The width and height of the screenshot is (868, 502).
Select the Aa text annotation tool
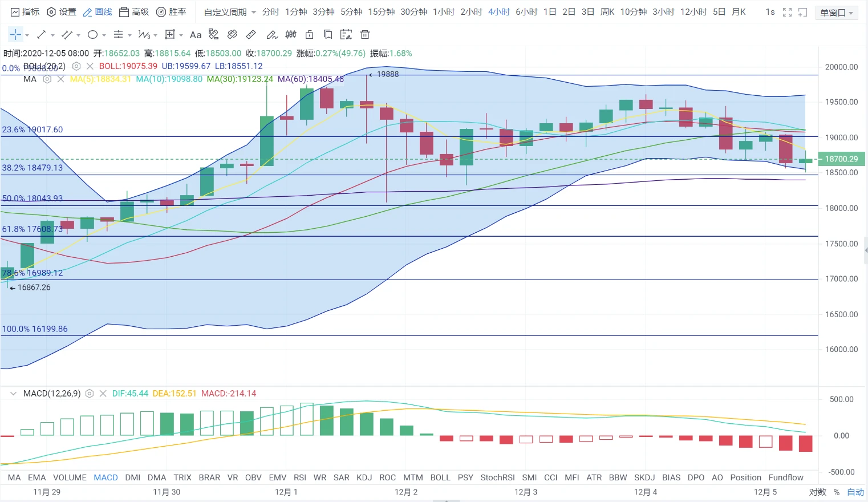(x=196, y=35)
